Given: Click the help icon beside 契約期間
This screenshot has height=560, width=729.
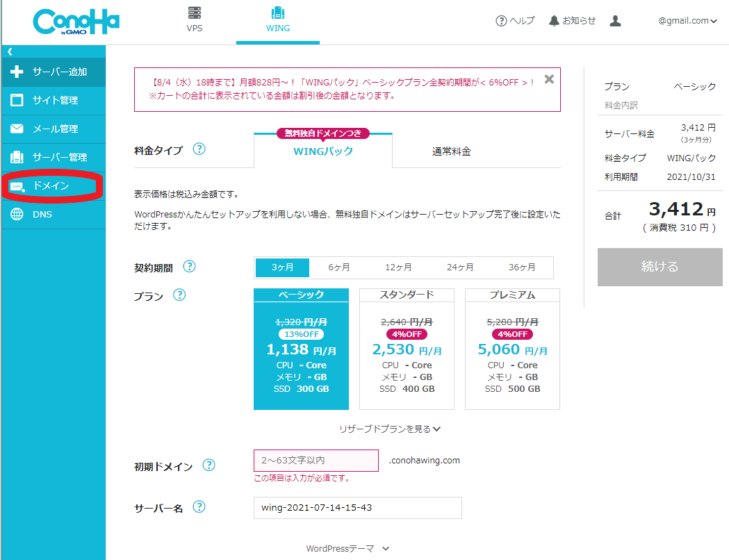Looking at the screenshot, I should click(189, 266).
